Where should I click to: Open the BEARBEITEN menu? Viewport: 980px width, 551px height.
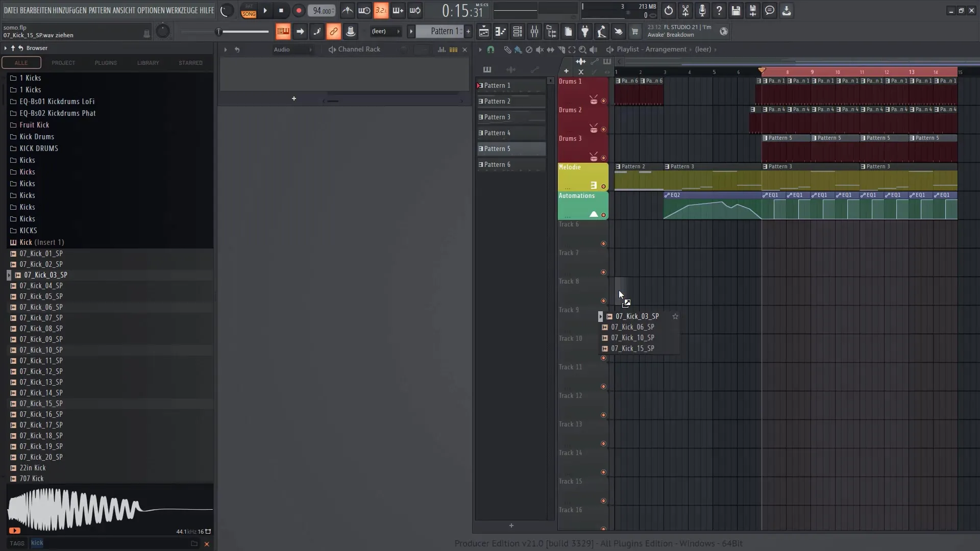[x=36, y=10]
